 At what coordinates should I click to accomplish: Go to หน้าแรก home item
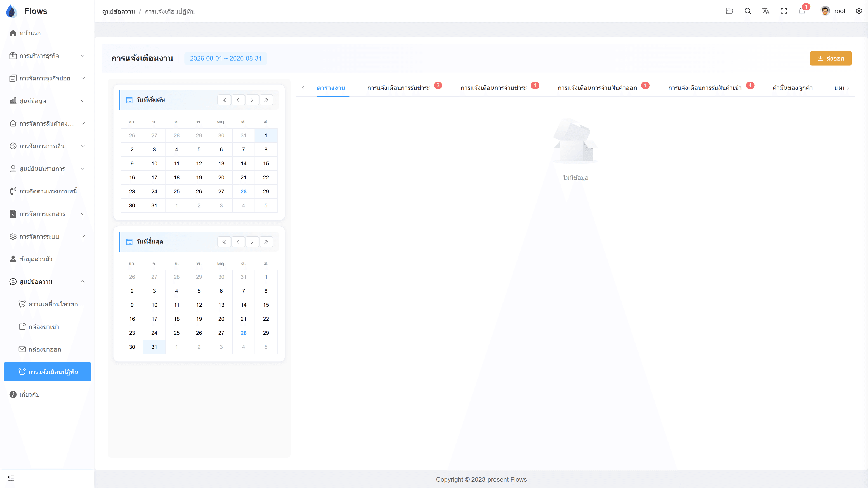[47, 33]
